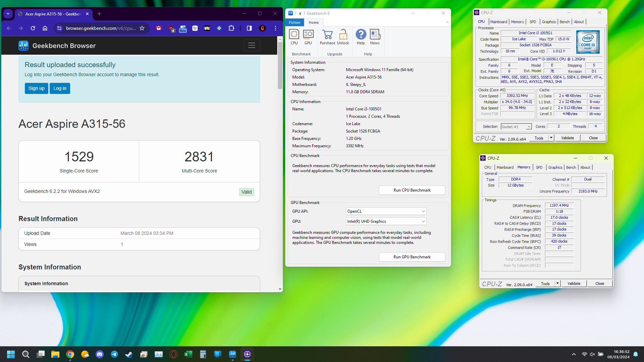This screenshot has height=362, width=644.
Task: Open taskbar Search
Action: tap(26, 354)
